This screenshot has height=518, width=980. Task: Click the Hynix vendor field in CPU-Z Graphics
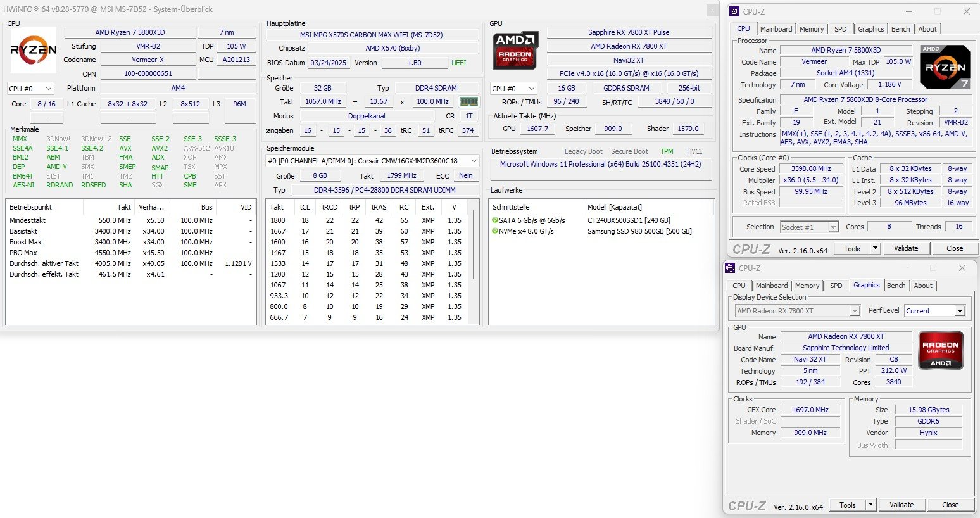(929, 433)
